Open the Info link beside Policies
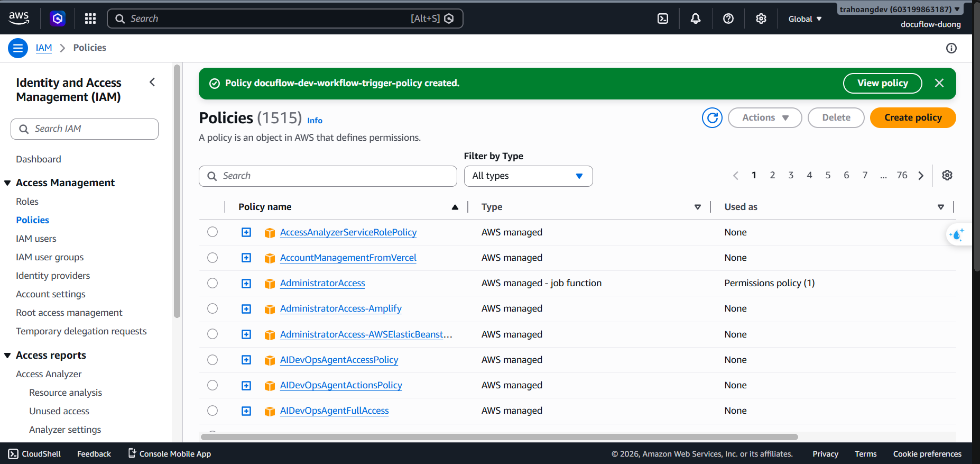The width and height of the screenshot is (980, 464). (315, 121)
